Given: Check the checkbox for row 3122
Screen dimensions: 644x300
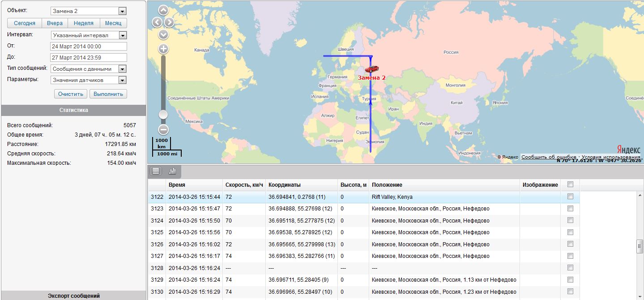Looking at the screenshot, I should tap(570, 197).
